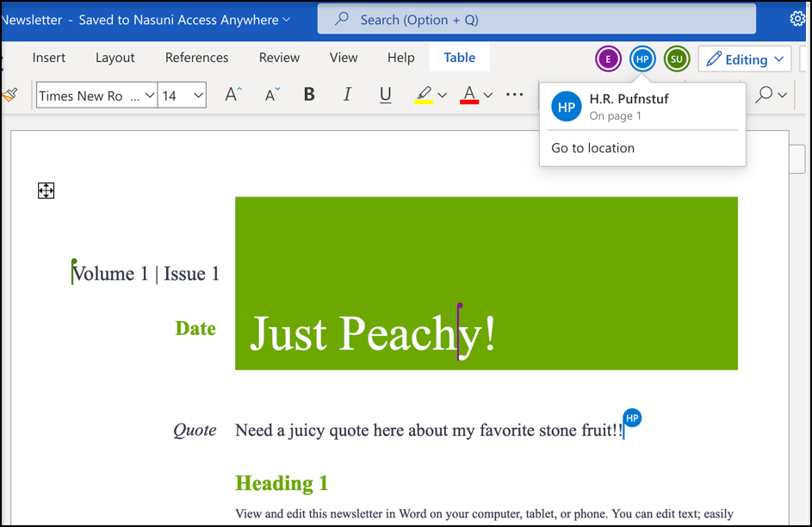Expand the font size dropdown
The height and width of the screenshot is (527, 812).
pyautogui.click(x=198, y=96)
